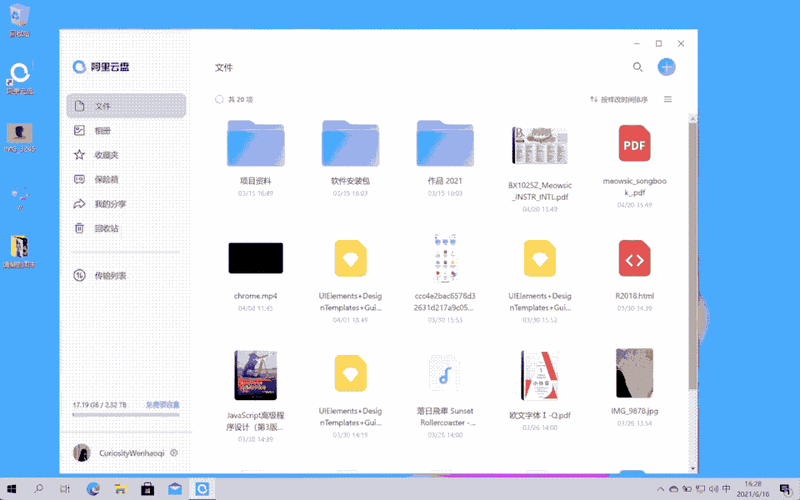
Task: Open the 回收站 recycle bin
Action: pos(106,228)
